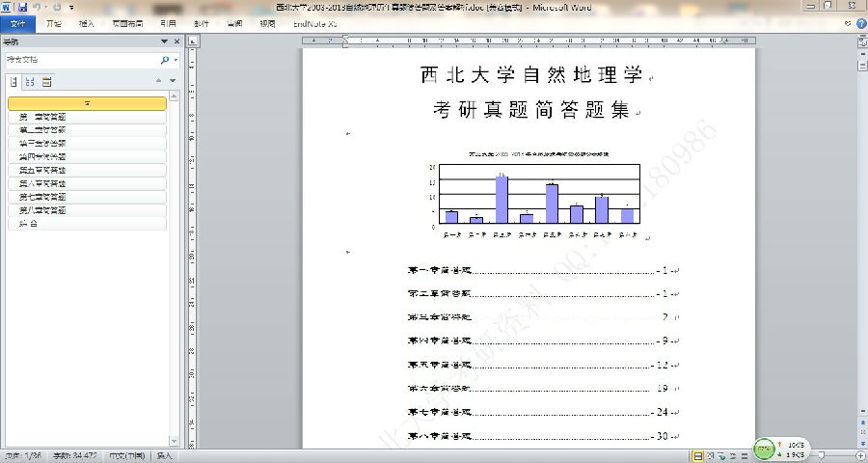Click the zoom slider handle in the status bar

pos(821,456)
